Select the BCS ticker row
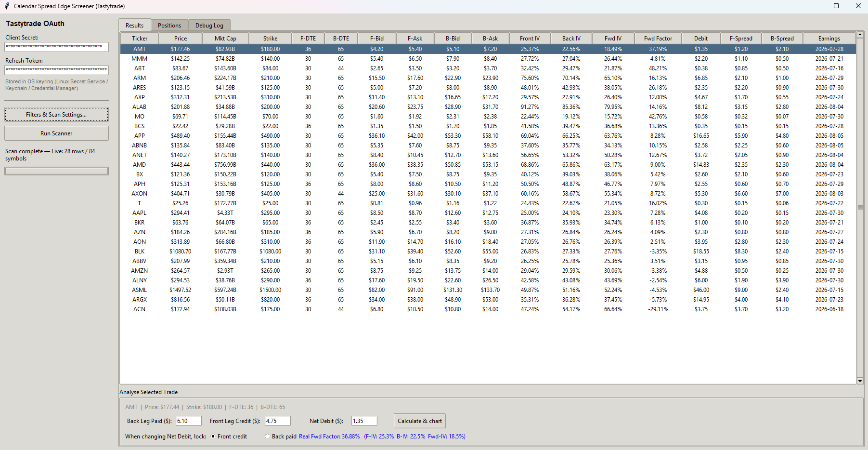Viewport: 868px width, 450px height. (488, 126)
